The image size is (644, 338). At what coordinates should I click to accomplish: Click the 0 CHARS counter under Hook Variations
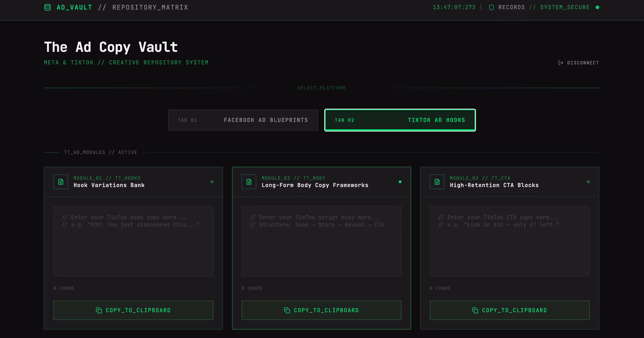(x=64, y=288)
